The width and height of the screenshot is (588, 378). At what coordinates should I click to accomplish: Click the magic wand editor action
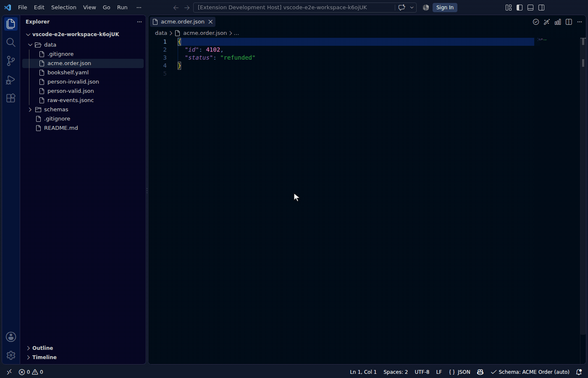click(547, 22)
